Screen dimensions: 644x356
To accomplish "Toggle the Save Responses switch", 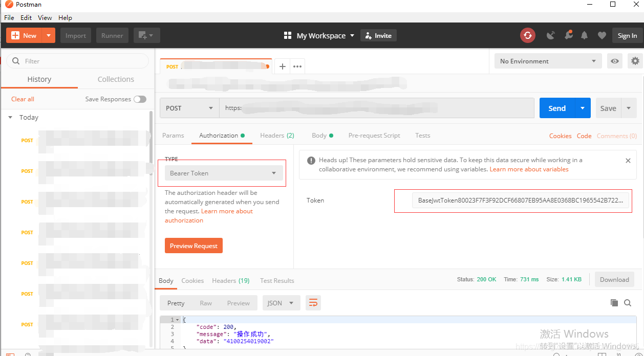I will (x=140, y=99).
